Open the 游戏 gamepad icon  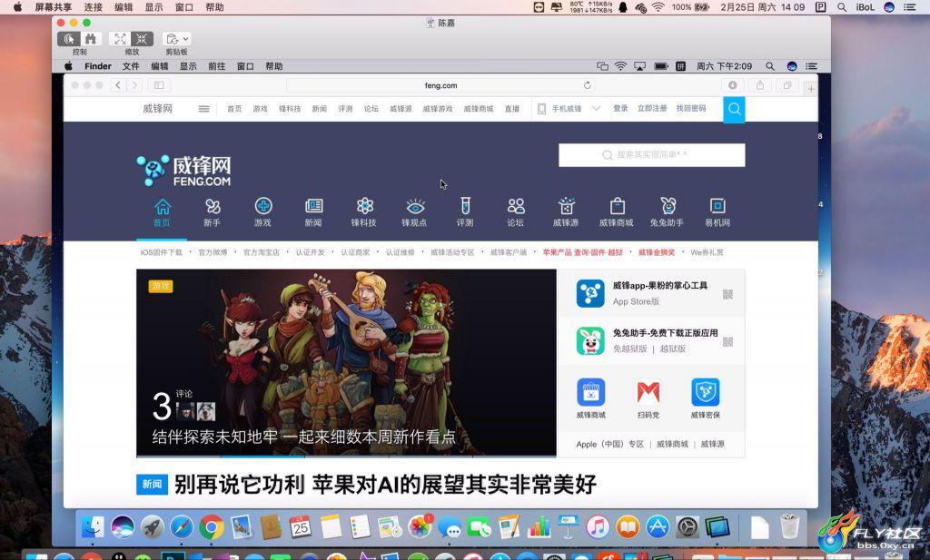click(x=262, y=212)
